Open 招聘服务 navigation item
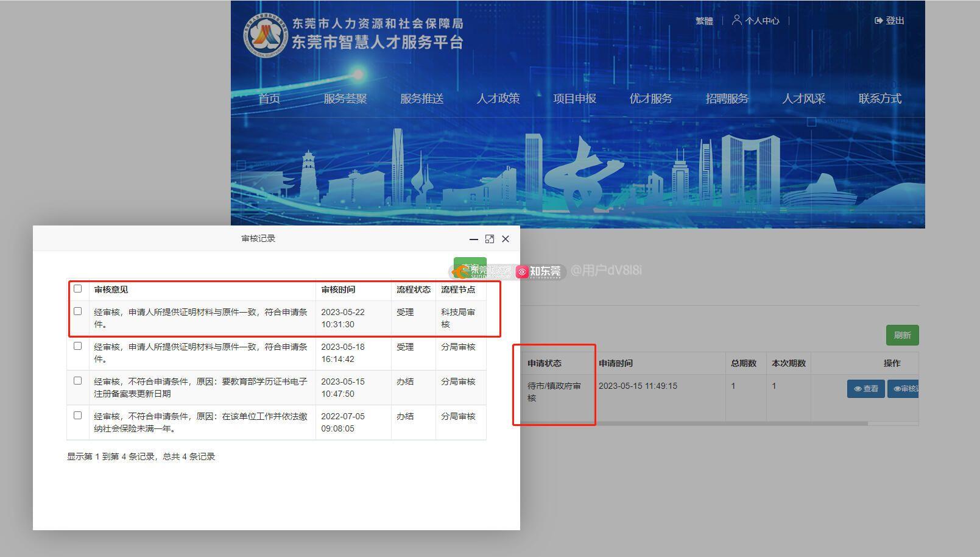 727,99
